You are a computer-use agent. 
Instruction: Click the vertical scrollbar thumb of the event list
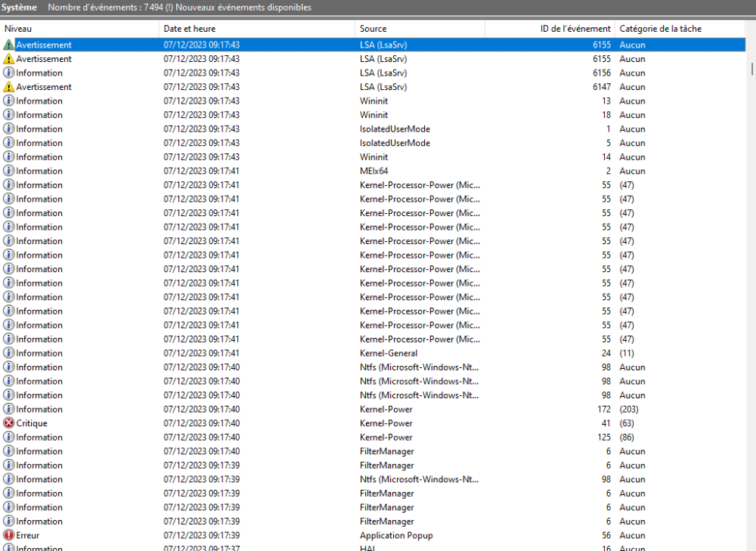click(x=751, y=68)
